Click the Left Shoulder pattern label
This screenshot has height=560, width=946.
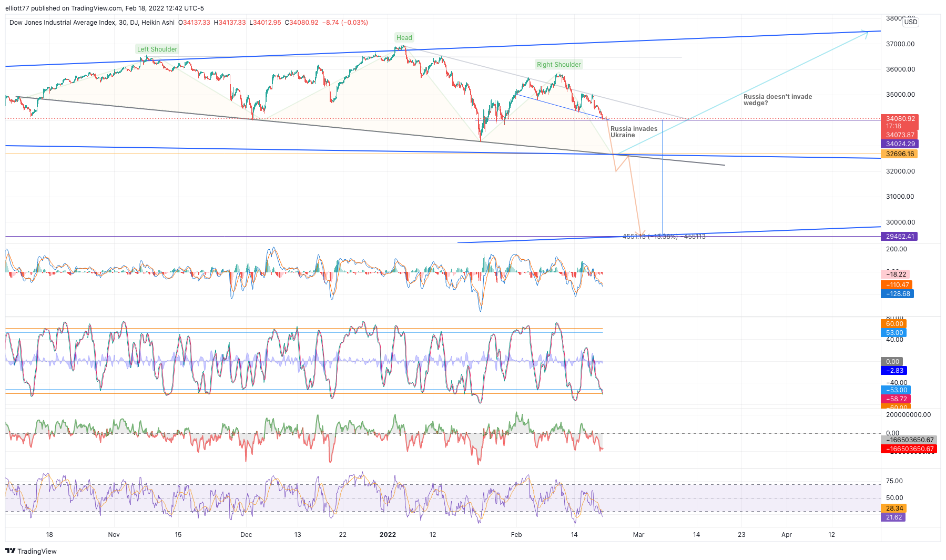(157, 49)
